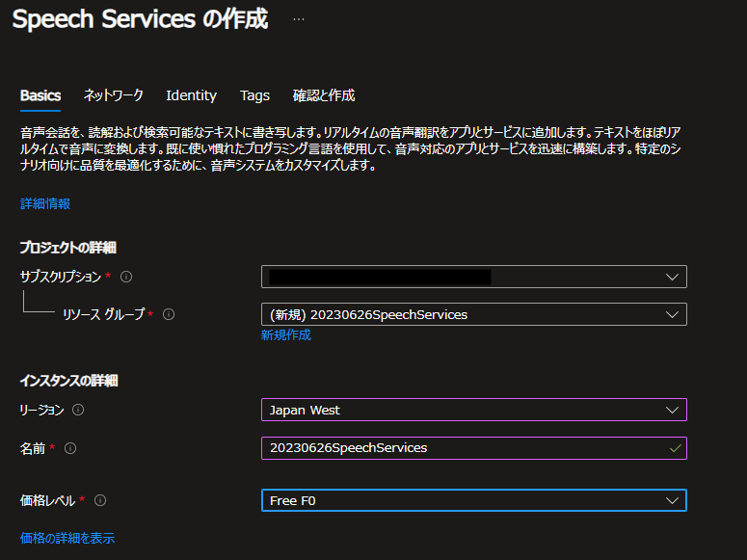Click the info icon next to リソース グループ
This screenshot has height=560, width=747.
[169, 314]
